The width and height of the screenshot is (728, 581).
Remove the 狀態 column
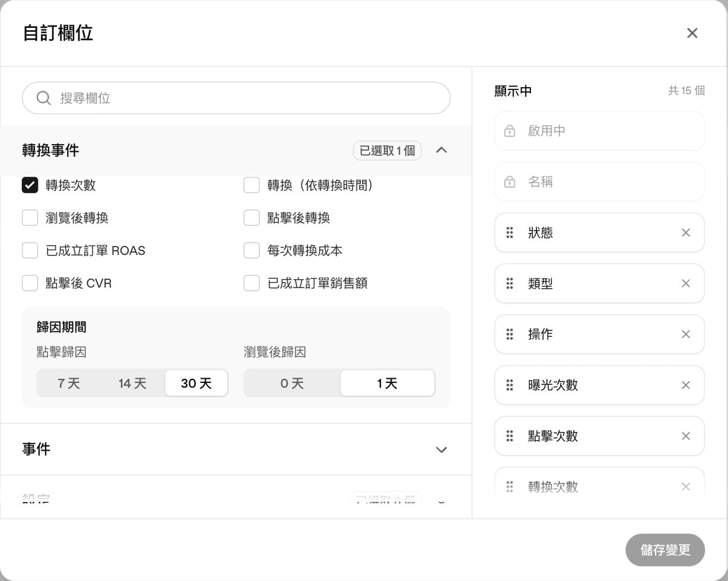pos(686,233)
